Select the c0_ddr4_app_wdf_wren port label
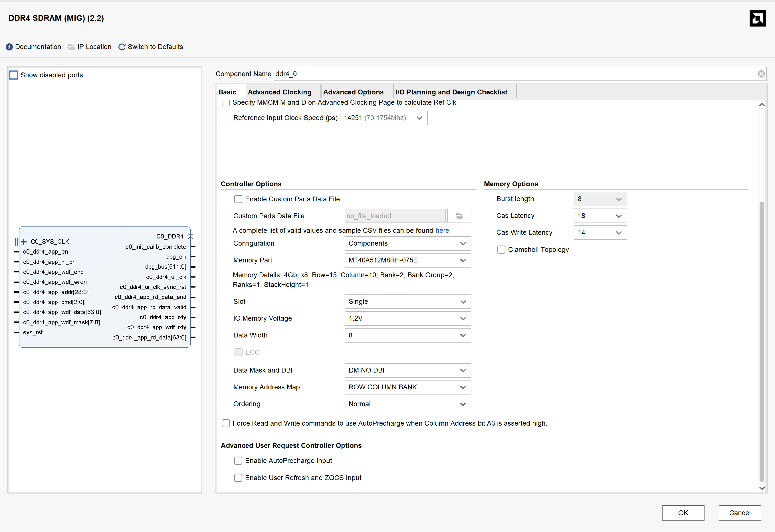The image size is (775, 532). [x=55, y=282]
